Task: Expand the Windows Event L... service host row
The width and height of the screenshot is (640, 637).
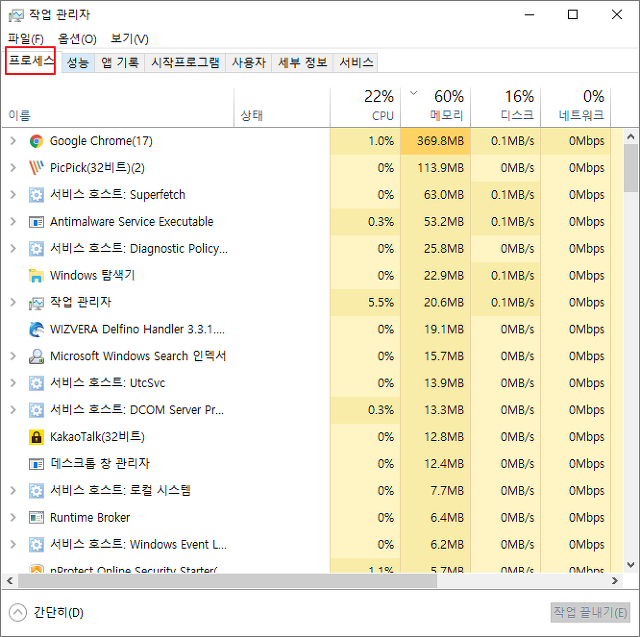Action: 13,545
